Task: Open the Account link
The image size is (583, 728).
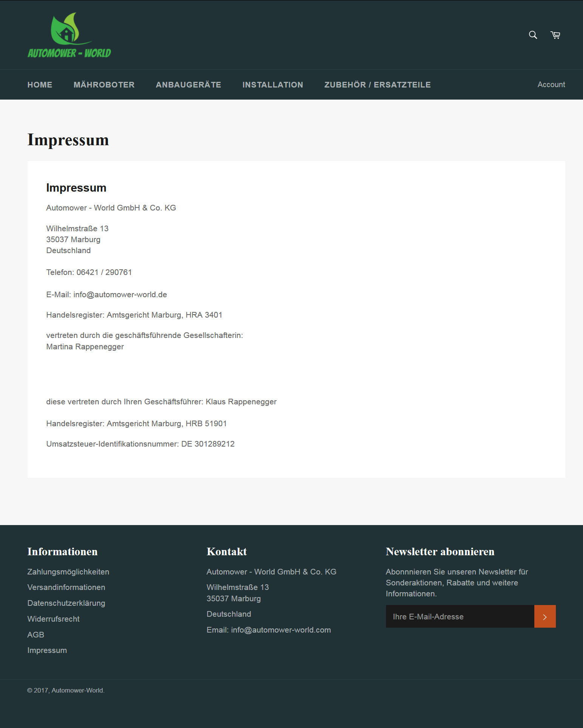Action: (x=551, y=84)
